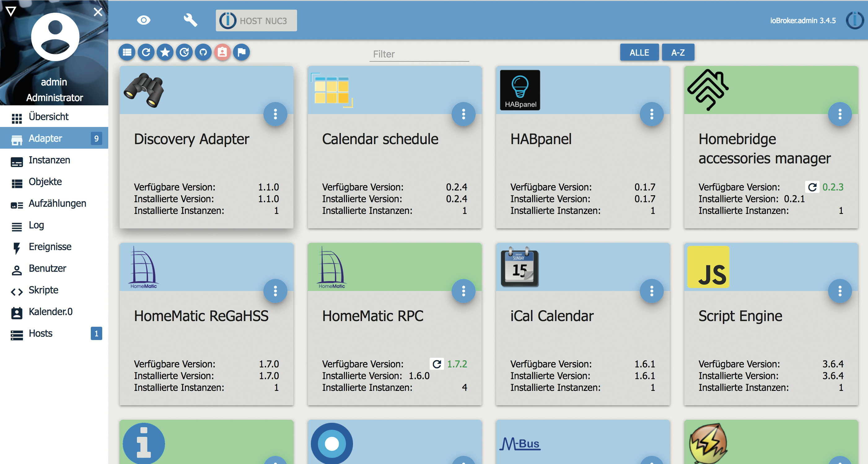The width and height of the screenshot is (868, 464).
Task: Click Homebridge 0.2.3 update icon
Action: [812, 187]
